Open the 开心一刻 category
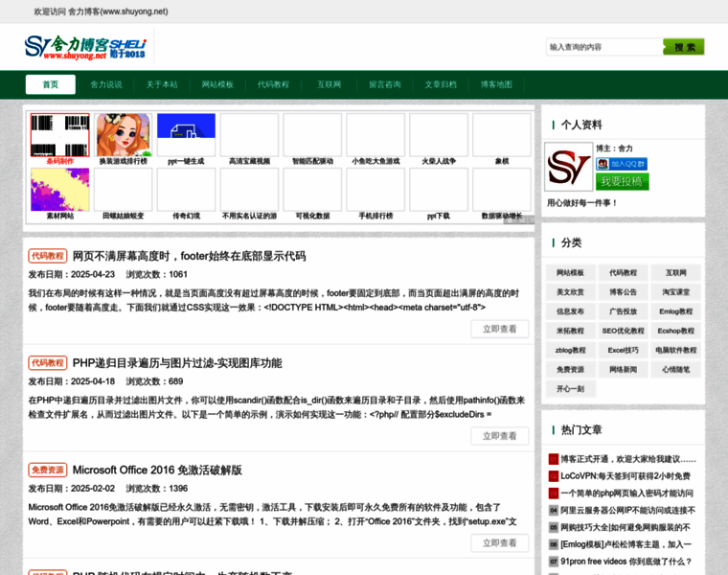This screenshot has height=575, width=728. 570,389
